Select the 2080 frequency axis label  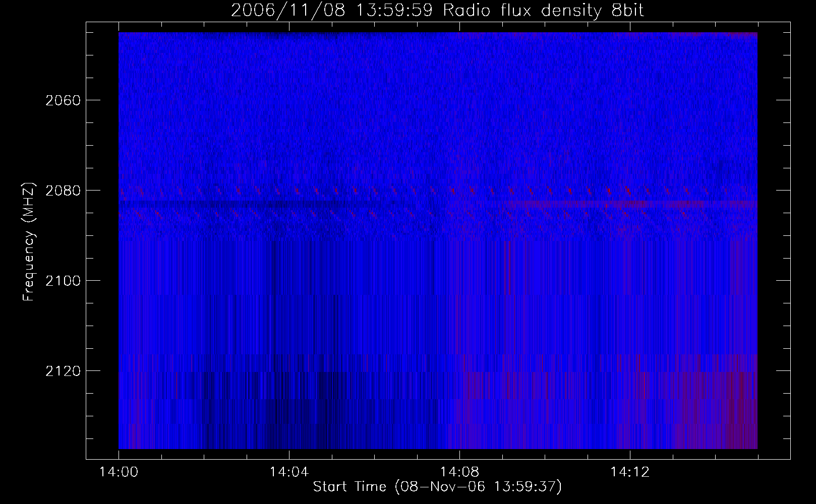point(63,191)
